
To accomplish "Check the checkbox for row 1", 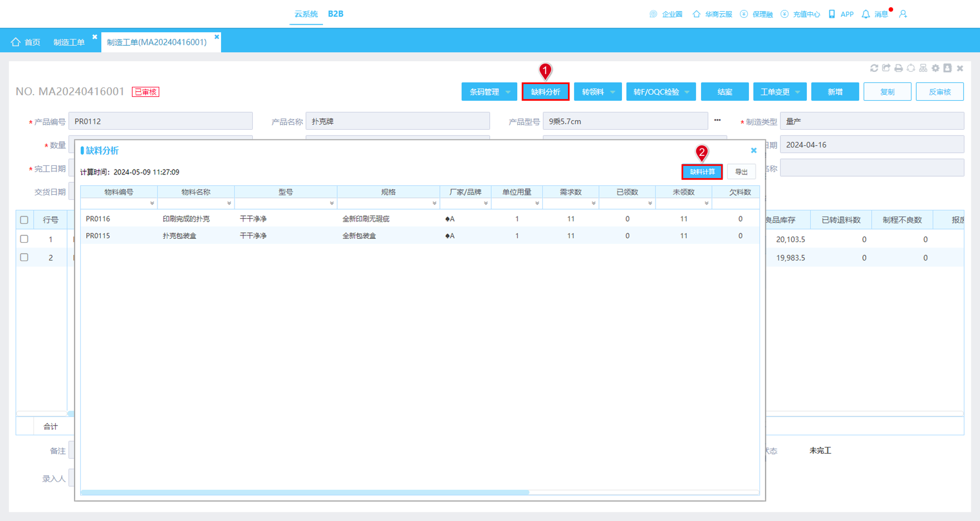I will point(24,239).
